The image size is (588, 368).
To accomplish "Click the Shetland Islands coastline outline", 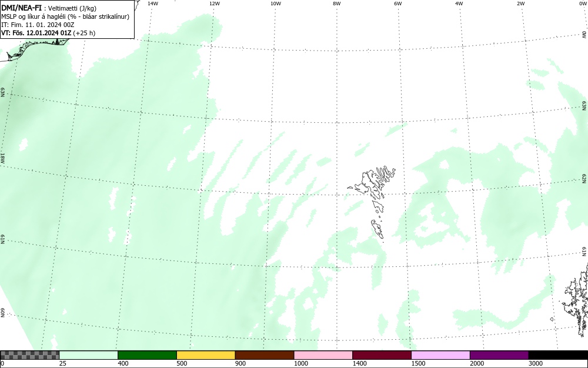I will coord(577,300).
